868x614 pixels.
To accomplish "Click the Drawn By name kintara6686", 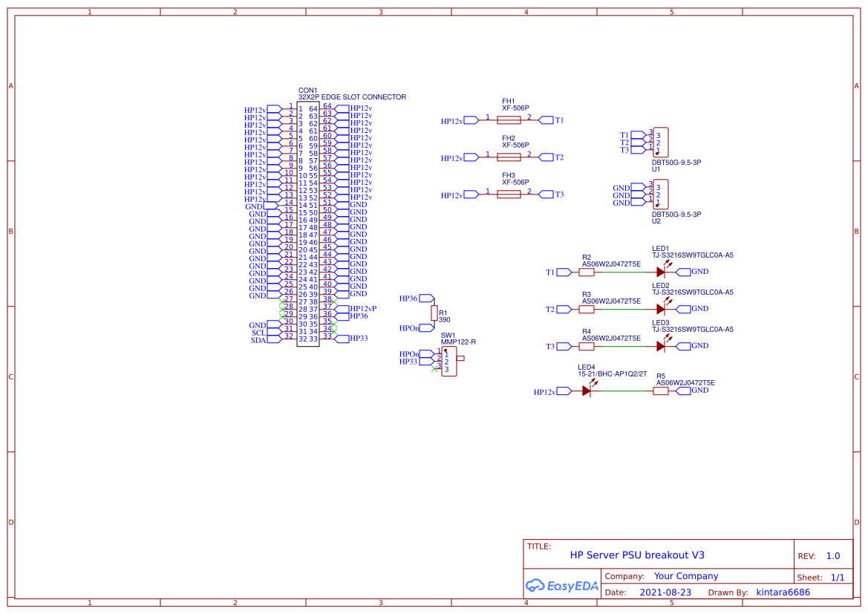I will [x=783, y=592].
